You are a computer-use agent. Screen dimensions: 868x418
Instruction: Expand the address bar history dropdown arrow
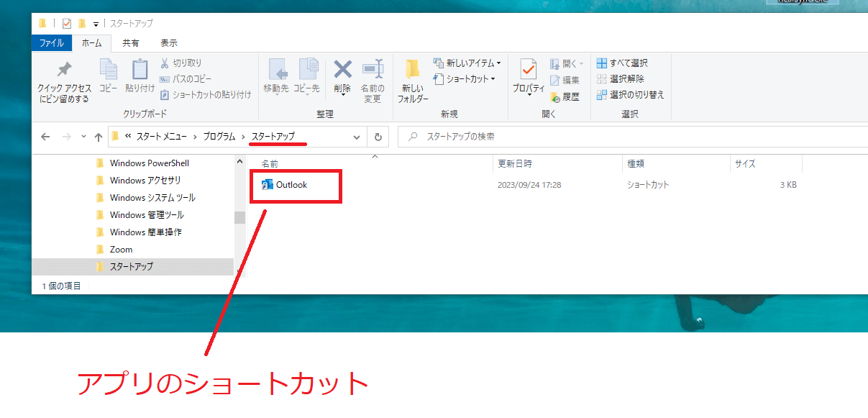(357, 136)
